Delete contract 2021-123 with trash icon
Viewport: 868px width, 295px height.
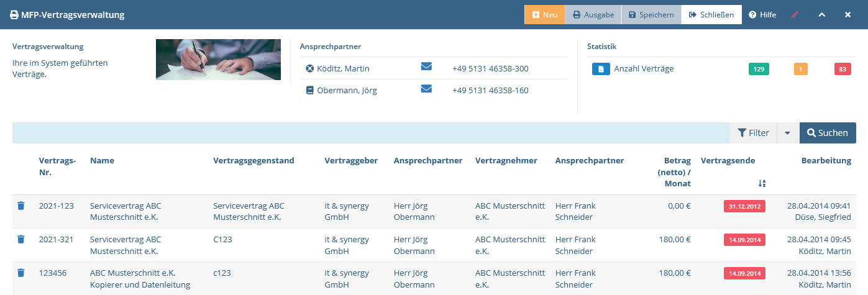point(21,206)
